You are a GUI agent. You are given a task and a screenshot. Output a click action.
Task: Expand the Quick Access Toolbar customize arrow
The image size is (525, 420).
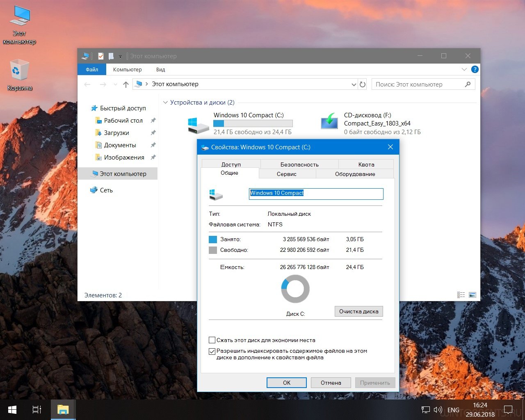point(120,56)
